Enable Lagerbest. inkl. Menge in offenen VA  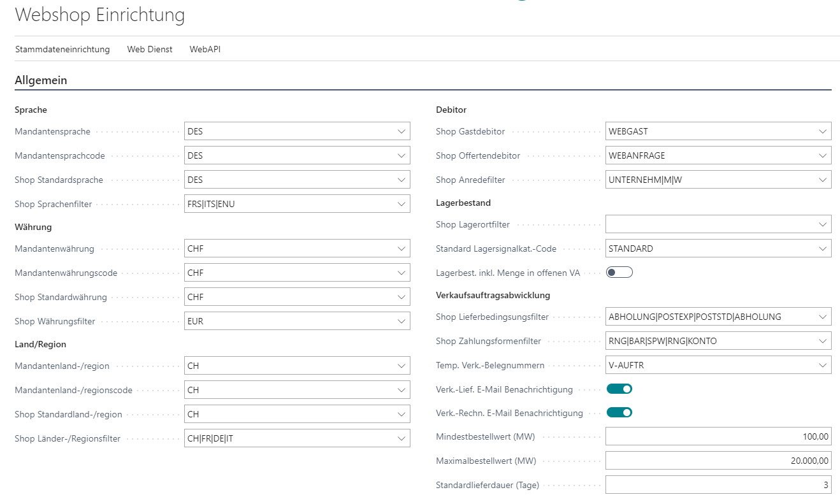[x=619, y=273]
